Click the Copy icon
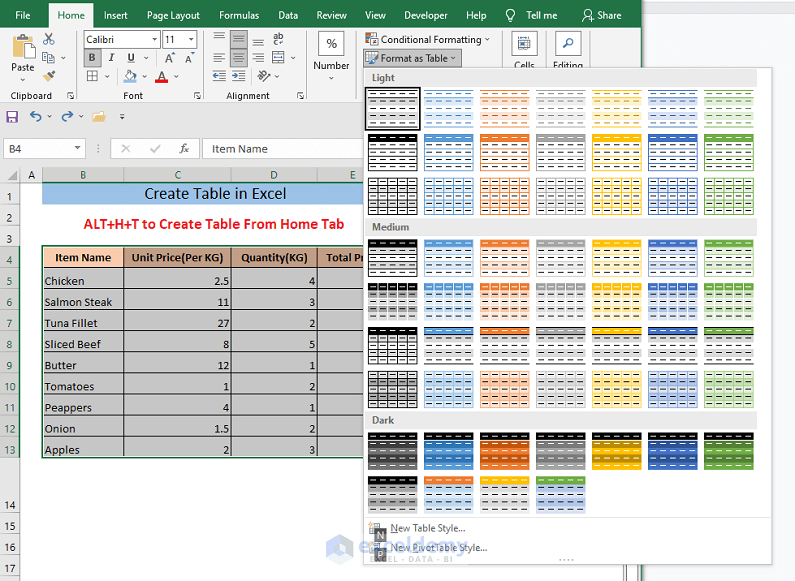Viewport: 795px width, 581px height. pyautogui.click(x=48, y=58)
